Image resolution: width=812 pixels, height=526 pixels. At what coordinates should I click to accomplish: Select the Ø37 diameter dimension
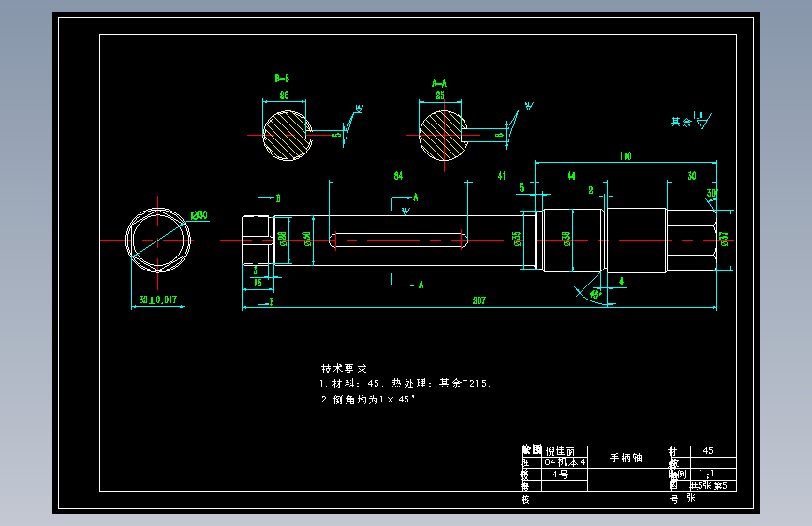[725, 239]
